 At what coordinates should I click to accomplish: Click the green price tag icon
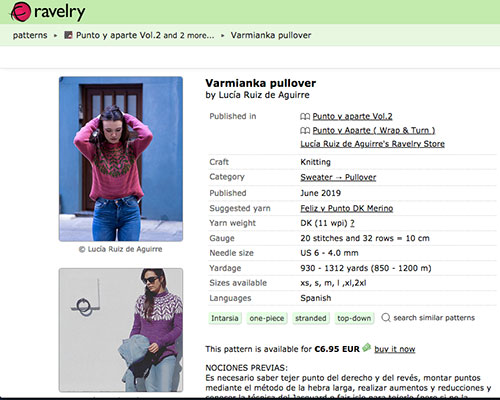(x=366, y=348)
